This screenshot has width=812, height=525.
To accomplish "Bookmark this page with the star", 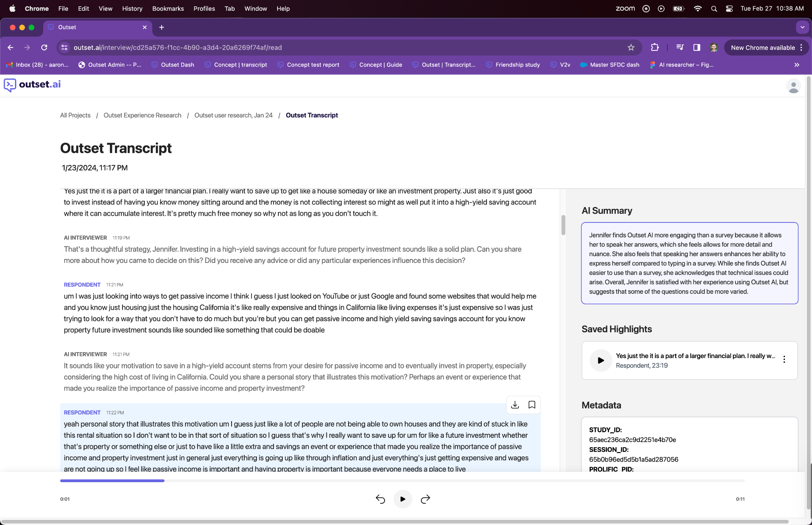I will [x=631, y=48].
